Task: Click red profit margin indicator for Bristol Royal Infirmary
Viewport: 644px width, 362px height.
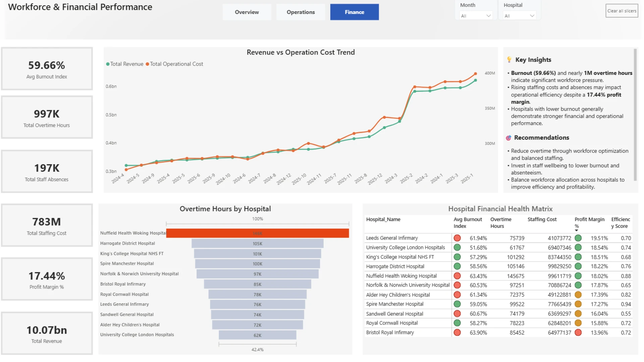Action: coord(578,333)
